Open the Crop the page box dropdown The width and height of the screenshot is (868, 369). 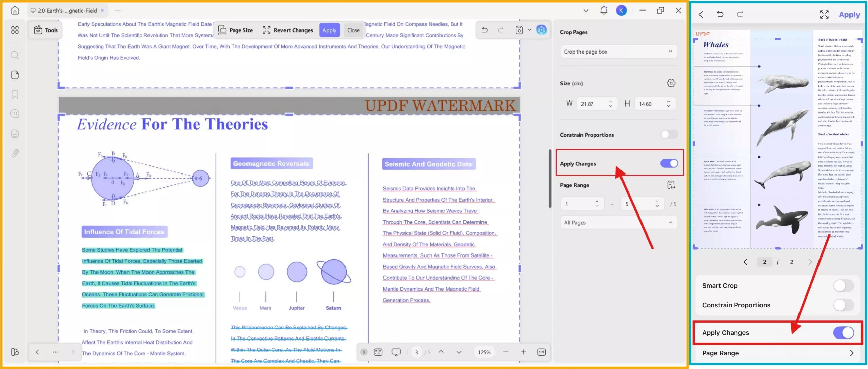pos(618,52)
